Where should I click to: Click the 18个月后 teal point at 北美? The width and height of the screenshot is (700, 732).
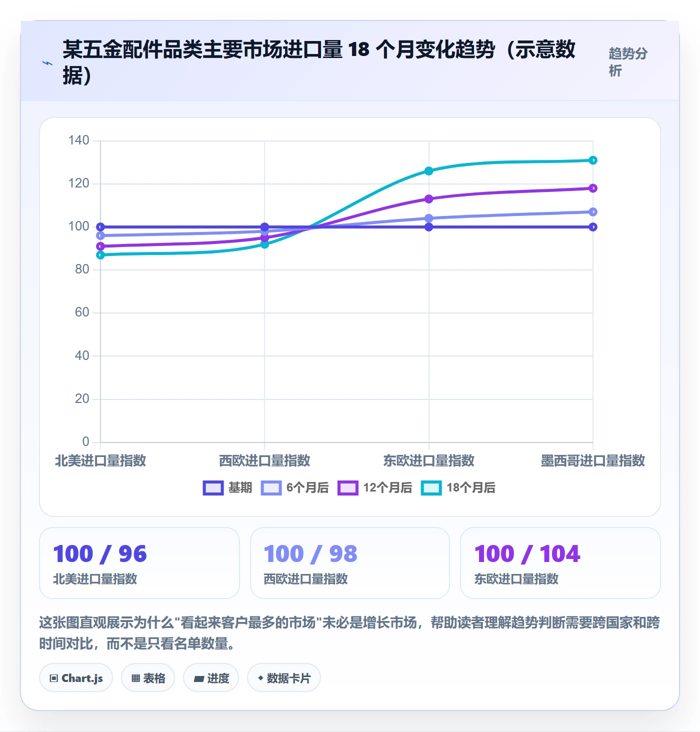pyautogui.click(x=100, y=255)
